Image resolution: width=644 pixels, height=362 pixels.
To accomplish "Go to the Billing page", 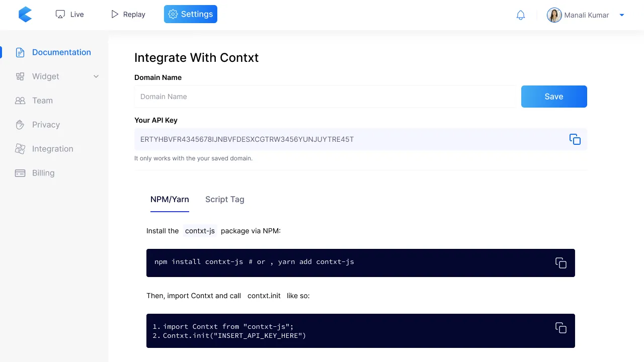I will pyautogui.click(x=43, y=173).
